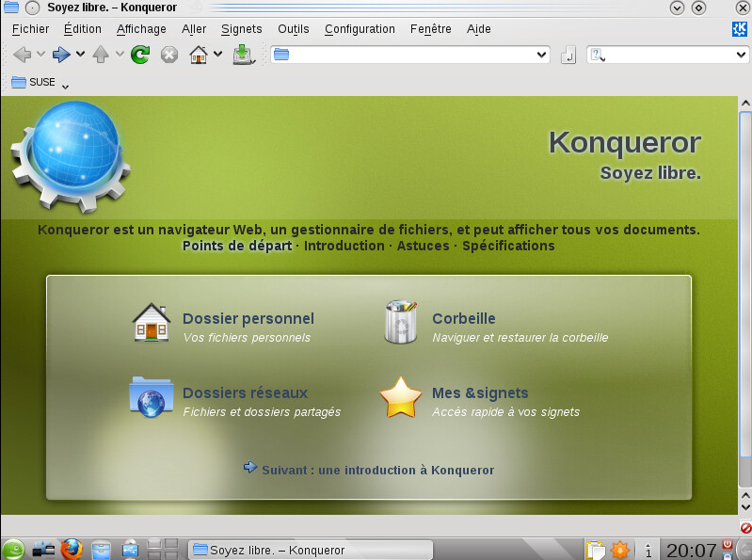Click the clear location bar icon
The width and height of the screenshot is (752, 560).
tap(568, 56)
